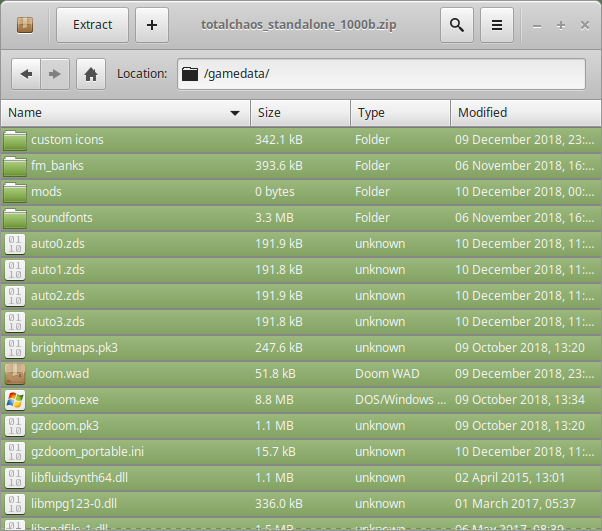Screen dimensions: 602x531
Task: Click the 342.1 kB size cell
Action: [279, 140]
